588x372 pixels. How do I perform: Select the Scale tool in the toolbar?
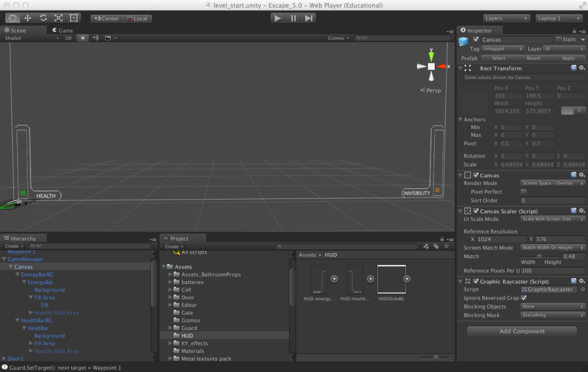click(x=57, y=18)
